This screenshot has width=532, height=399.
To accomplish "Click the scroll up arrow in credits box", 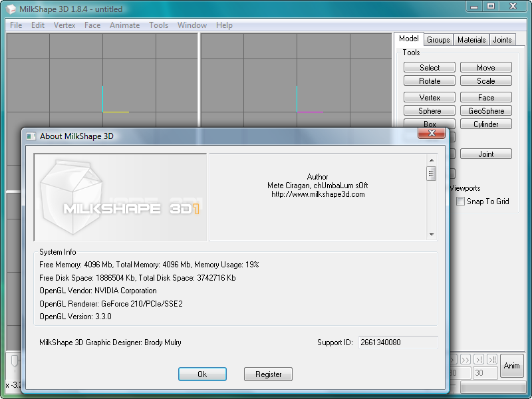I will (432, 160).
